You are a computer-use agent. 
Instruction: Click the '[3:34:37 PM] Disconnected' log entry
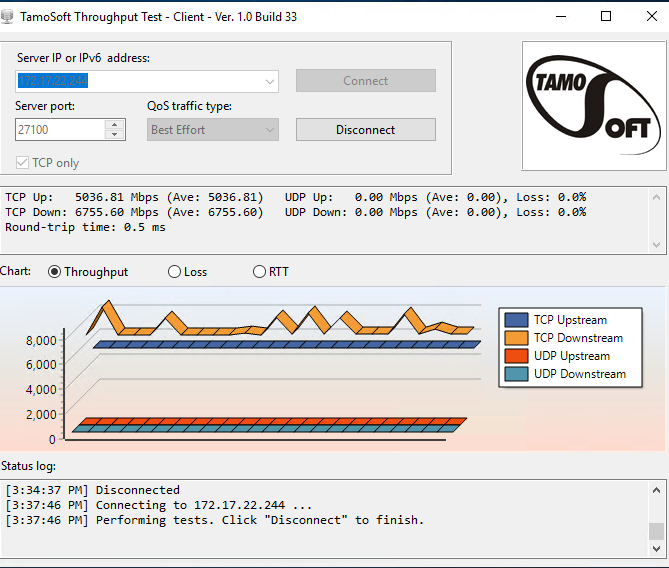point(93,490)
